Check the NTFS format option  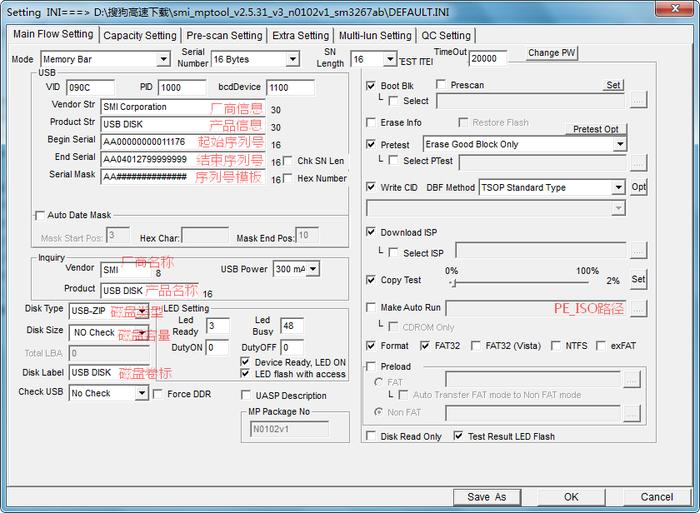[556, 346]
